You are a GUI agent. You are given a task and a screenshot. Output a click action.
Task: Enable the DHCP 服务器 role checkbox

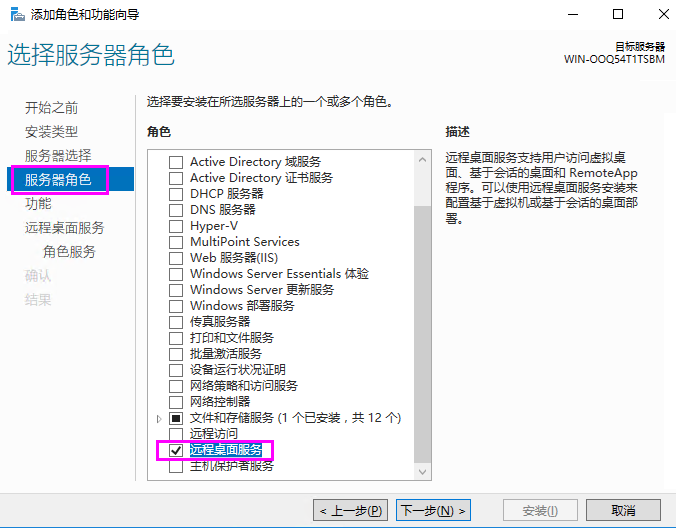click(x=176, y=194)
